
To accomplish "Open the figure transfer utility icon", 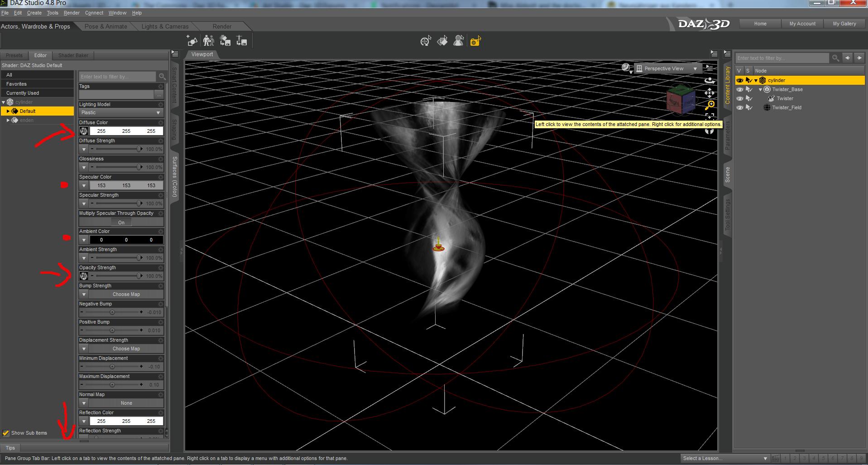I will (x=209, y=41).
